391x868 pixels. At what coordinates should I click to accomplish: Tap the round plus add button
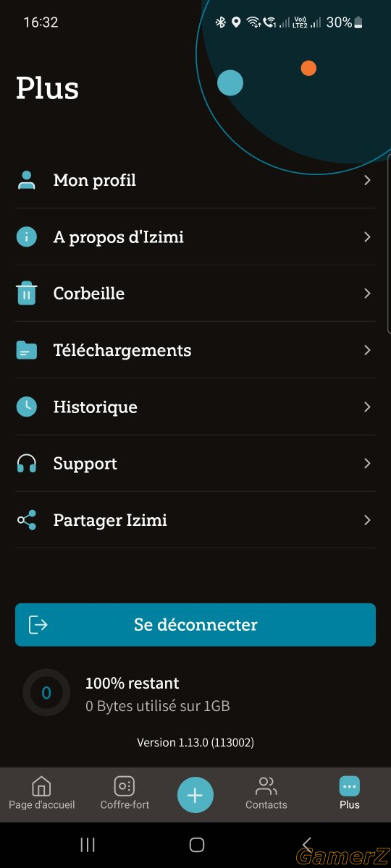(195, 796)
